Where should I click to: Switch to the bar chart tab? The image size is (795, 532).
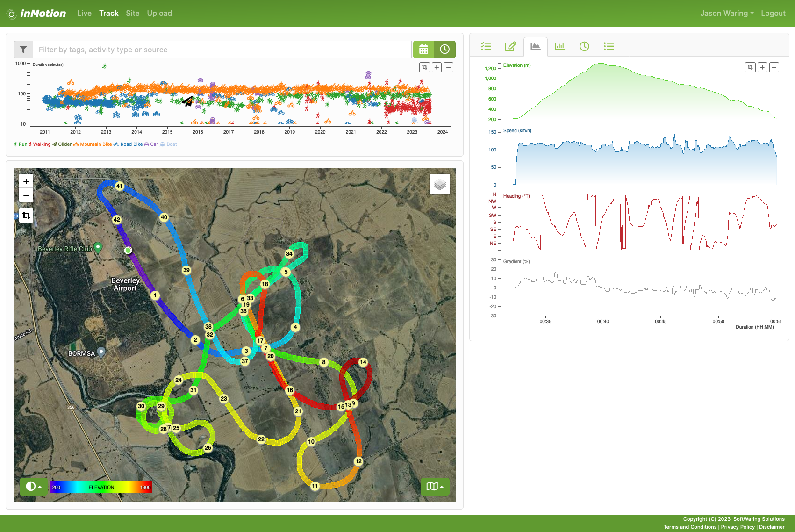(559, 46)
